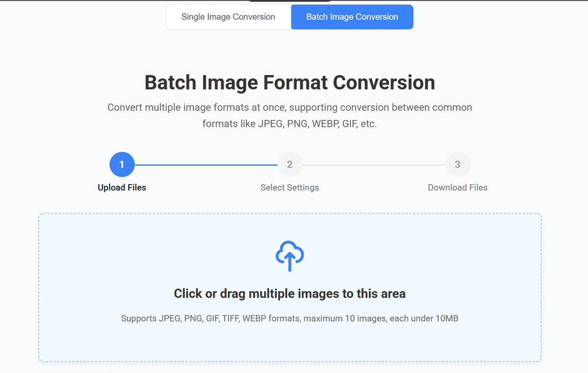Click the Batch Image Format Conversion heading
The width and height of the screenshot is (588, 373).
pos(290,82)
